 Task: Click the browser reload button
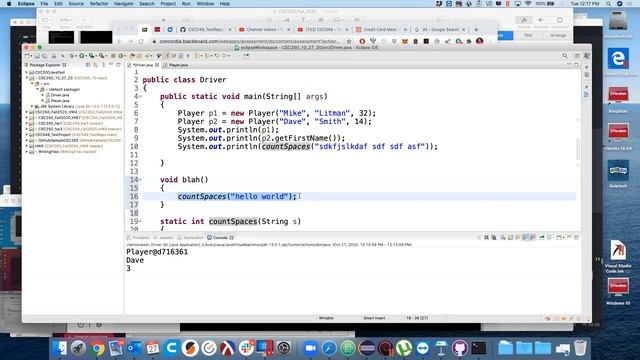coord(141,41)
